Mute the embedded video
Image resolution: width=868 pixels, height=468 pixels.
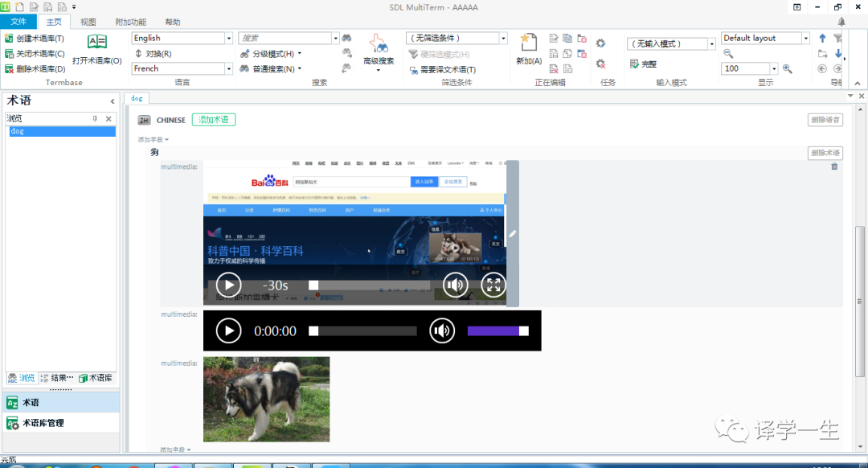tap(455, 285)
